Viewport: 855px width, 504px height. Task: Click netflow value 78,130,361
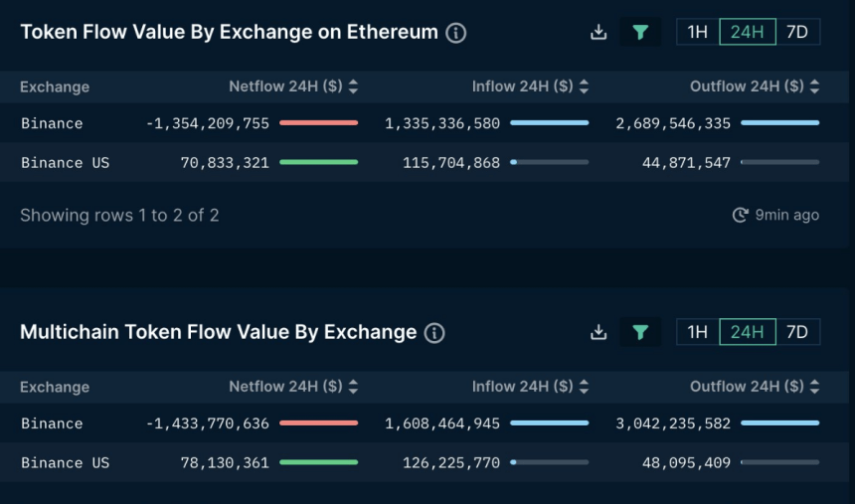(225, 462)
